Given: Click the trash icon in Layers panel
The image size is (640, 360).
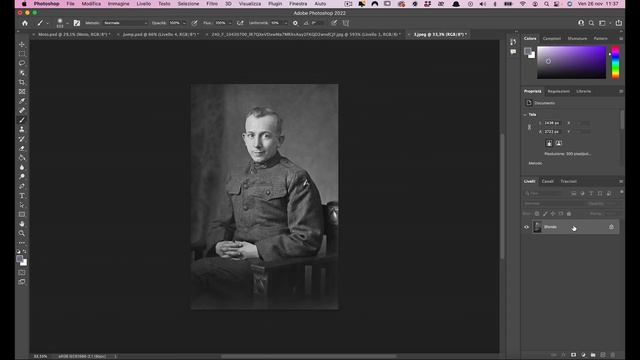Looking at the screenshot, I should point(613,355).
